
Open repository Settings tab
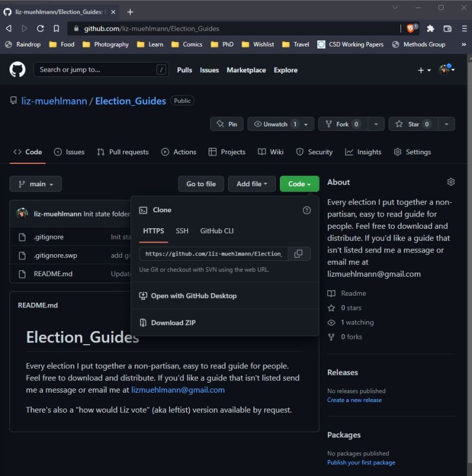click(412, 152)
